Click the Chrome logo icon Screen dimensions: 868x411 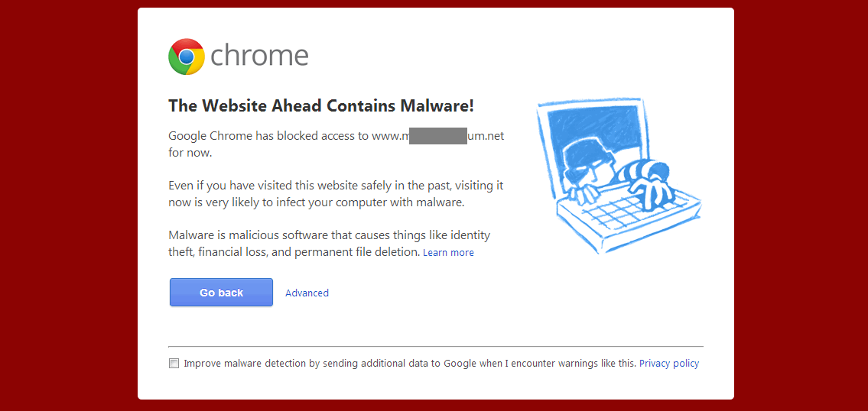point(187,57)
